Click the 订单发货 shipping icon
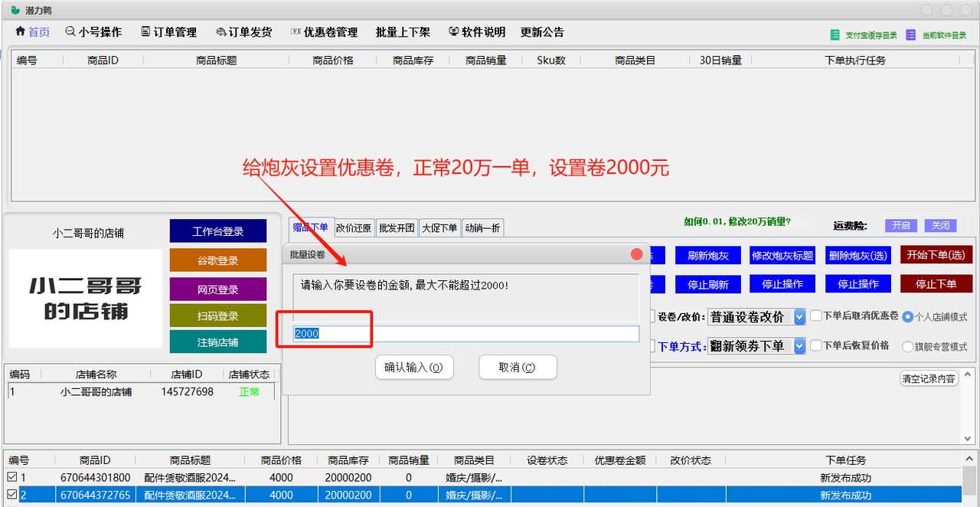 221,32
